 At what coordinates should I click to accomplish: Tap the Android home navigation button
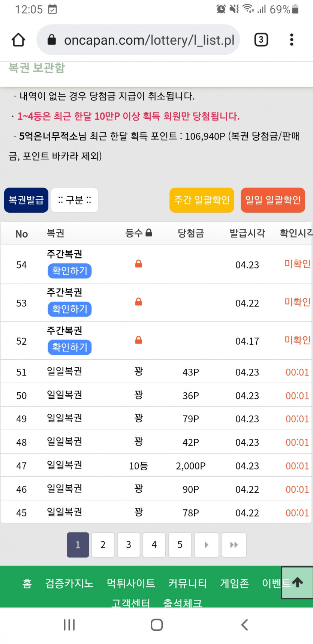click(157, 624)
